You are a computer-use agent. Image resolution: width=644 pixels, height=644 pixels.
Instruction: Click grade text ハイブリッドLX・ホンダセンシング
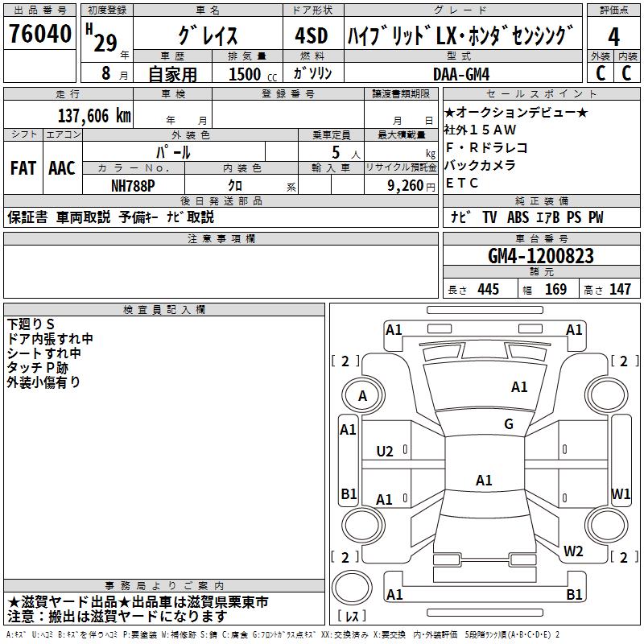tap(460, 35)
